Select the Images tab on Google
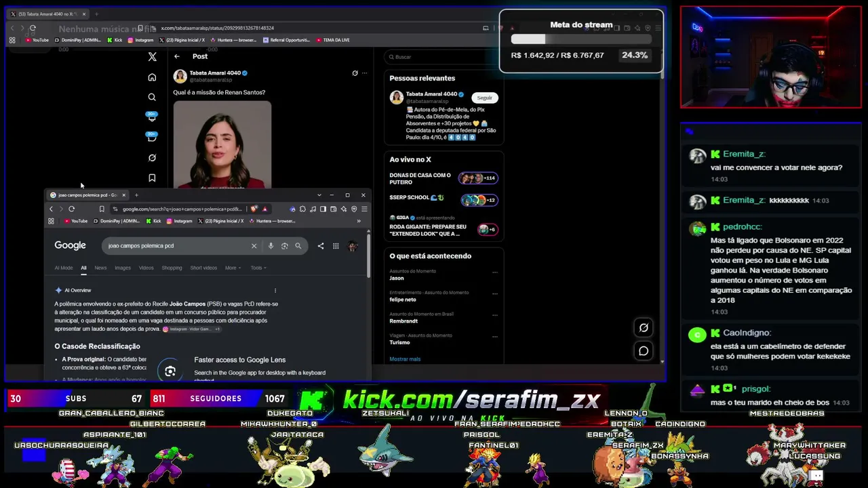Image resolution: width=868 pixels, height=488 pixels. pos(123,268)
